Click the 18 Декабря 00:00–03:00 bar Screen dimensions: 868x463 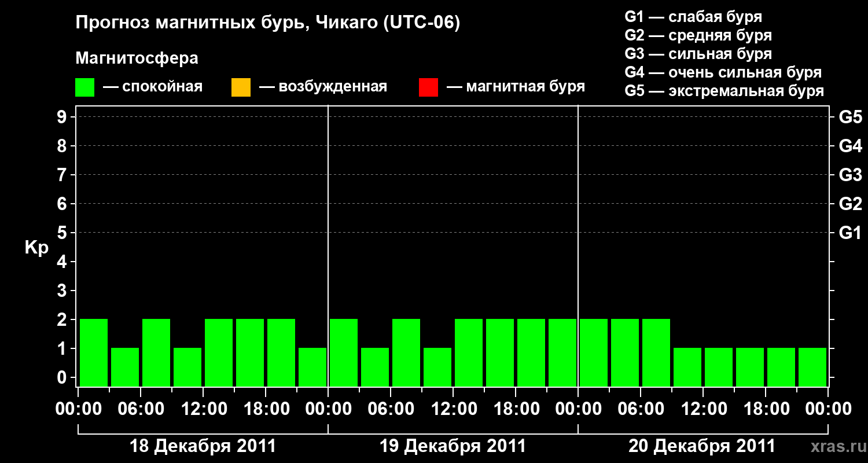tap(94, 352)
